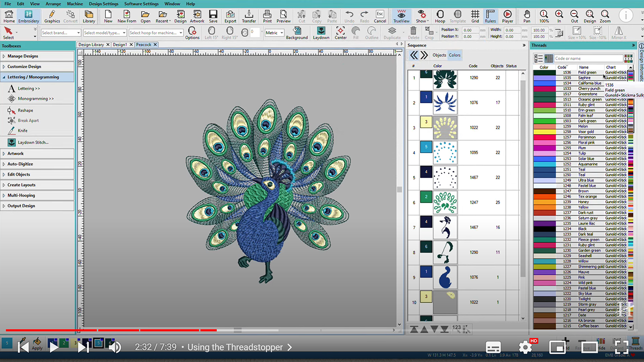The image size is (644, 362).
Task: Switch to the Design1 tab
Action: click(120, 45)
